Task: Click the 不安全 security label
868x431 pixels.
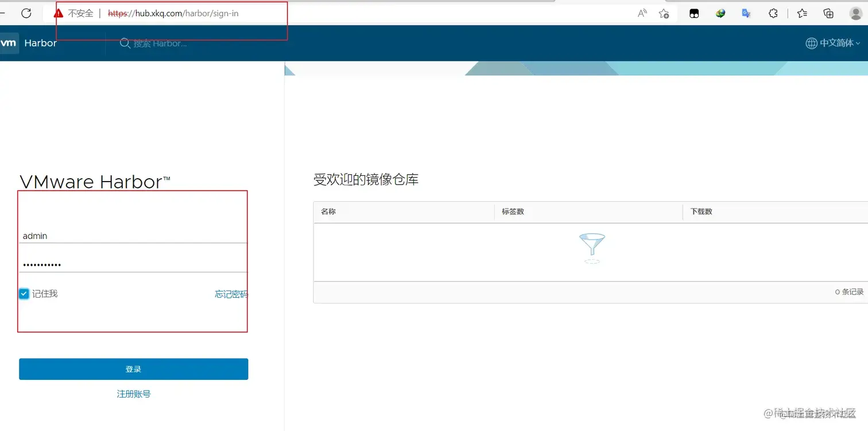Action: pyautogui.click(x=80, y=13)
